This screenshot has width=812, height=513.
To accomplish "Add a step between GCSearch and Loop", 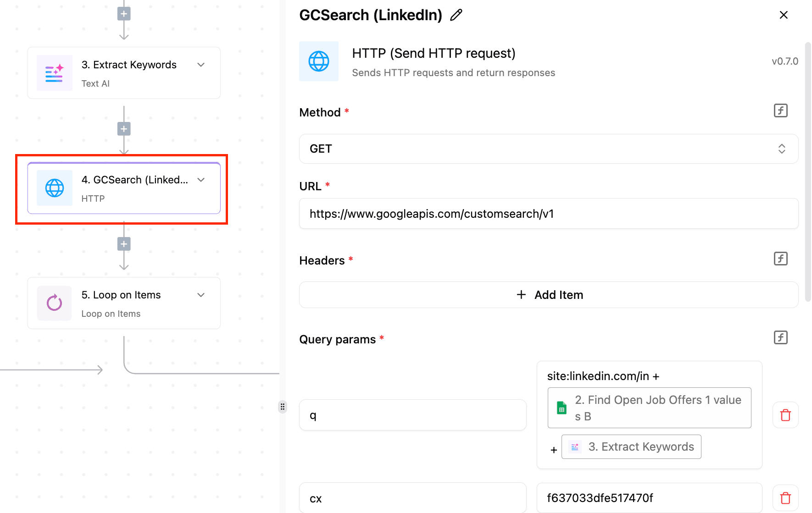I will coord(124,244).
